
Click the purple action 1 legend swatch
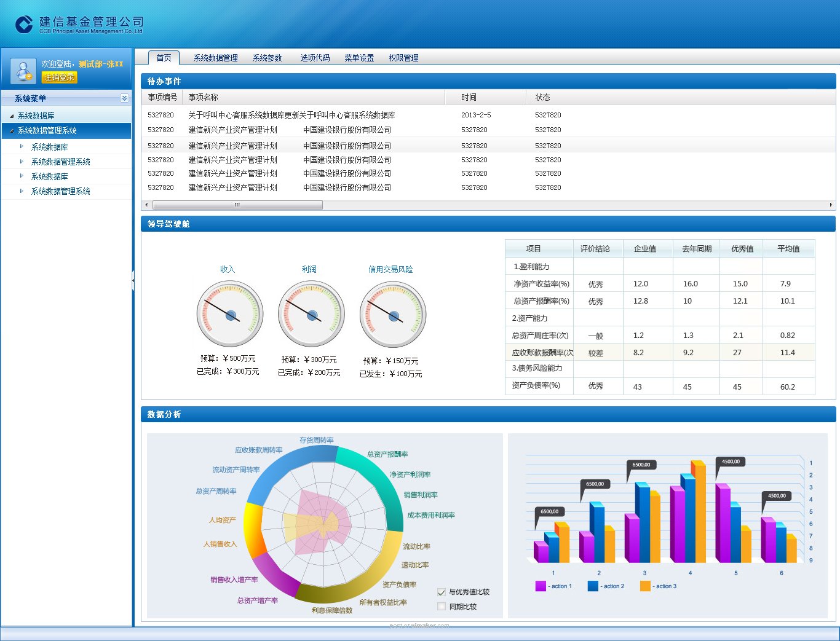coord(541,586)
